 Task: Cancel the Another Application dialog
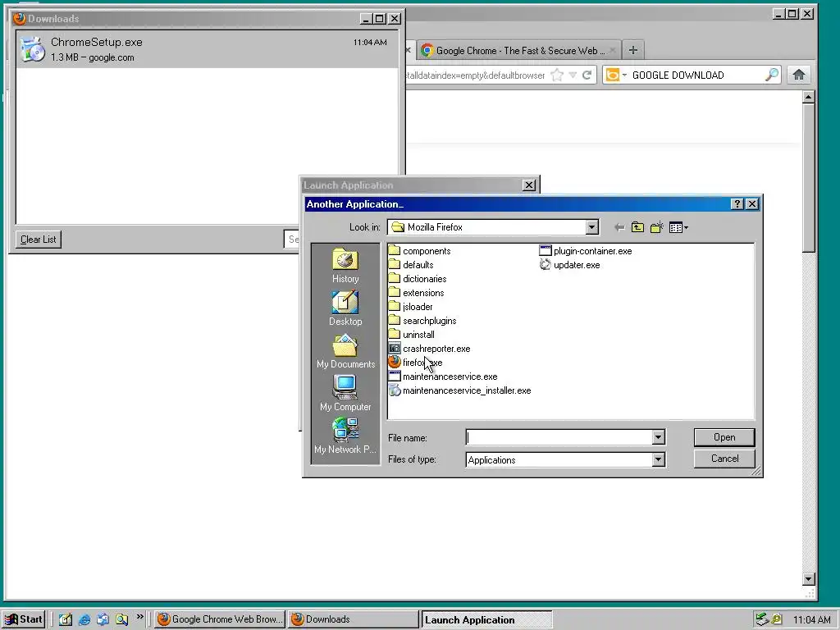click(724, 459)
